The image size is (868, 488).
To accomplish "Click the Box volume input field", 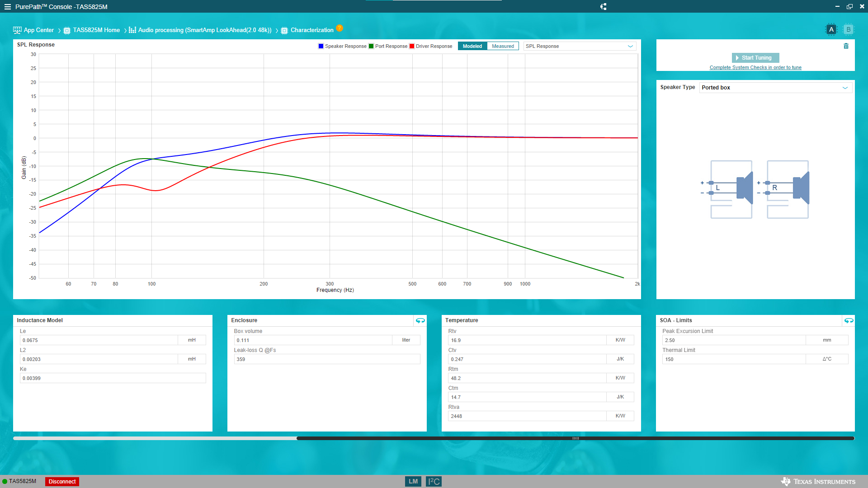I will tap(313, 340).
